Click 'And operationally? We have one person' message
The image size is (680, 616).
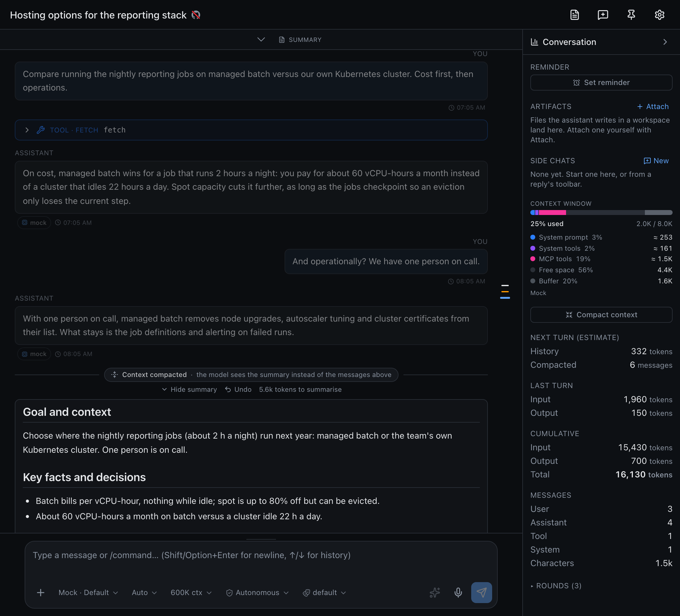386,261
